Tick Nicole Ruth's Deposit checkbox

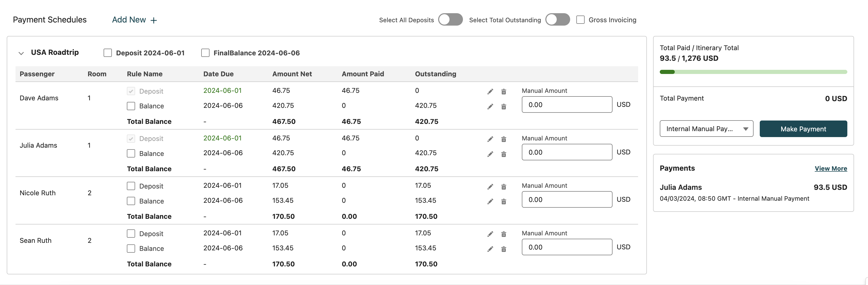131,186
